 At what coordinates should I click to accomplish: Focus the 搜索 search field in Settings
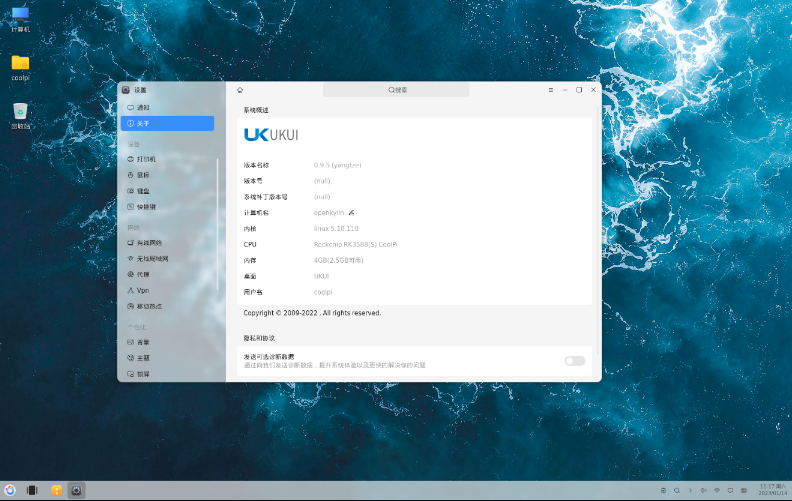pyautogui.click(x=396, y=90)
